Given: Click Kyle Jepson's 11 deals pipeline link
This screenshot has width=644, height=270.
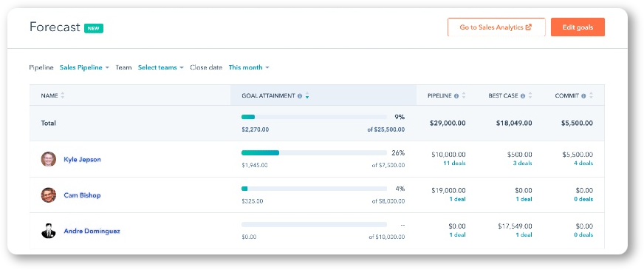Looking at the screenshot, I should click(x=454, y=163).
